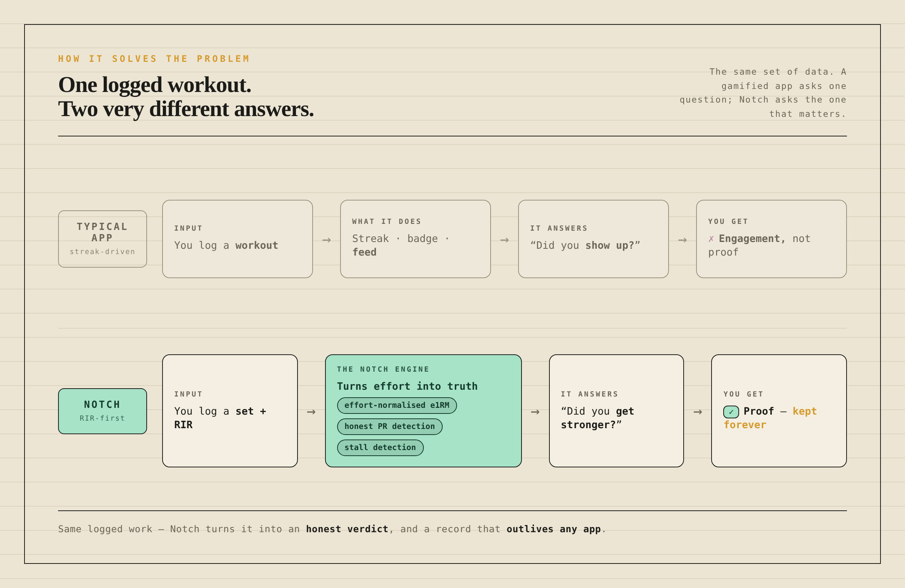Image resolution: width=905 pixels, height=588 pixels.
Task: Click the arrow after 'You log a workout'
Action: [326, 240]
